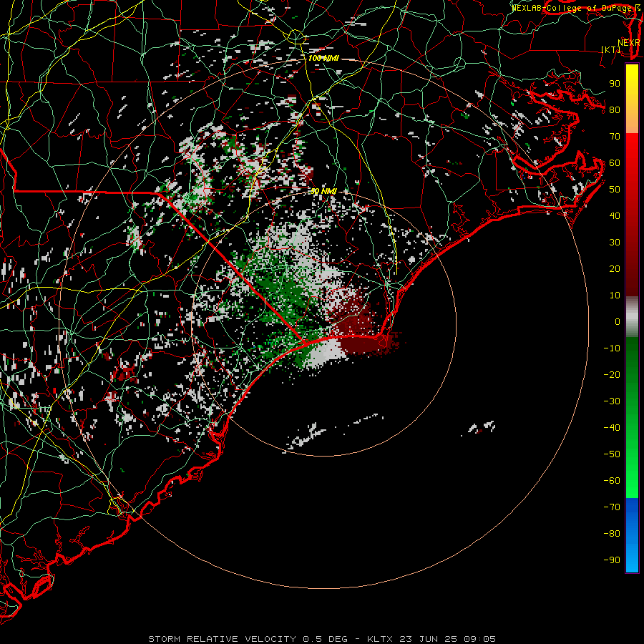
Task: Click the 10 value on velocity scale
Action: [x=615, y=296]
